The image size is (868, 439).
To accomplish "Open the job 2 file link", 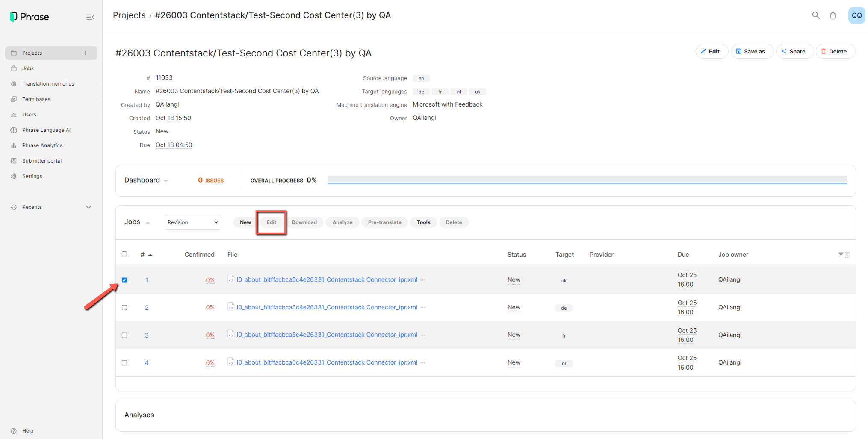I will coord(327,307).
